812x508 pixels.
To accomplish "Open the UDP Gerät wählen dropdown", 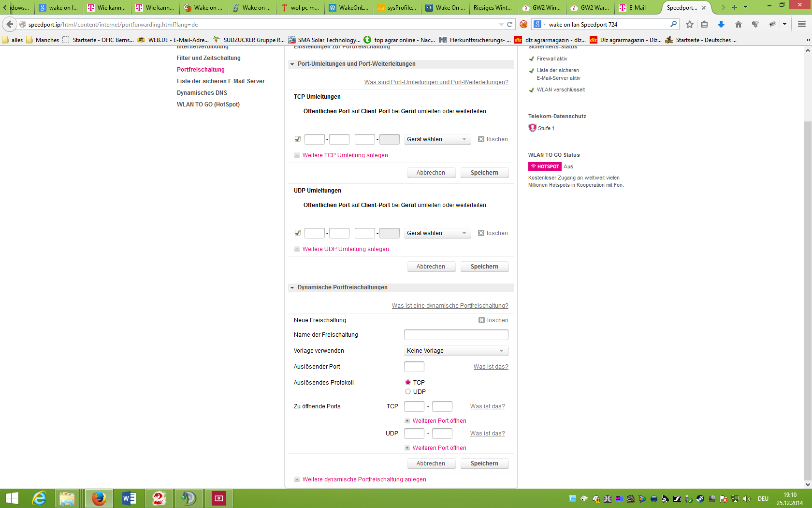I will 437,233.
